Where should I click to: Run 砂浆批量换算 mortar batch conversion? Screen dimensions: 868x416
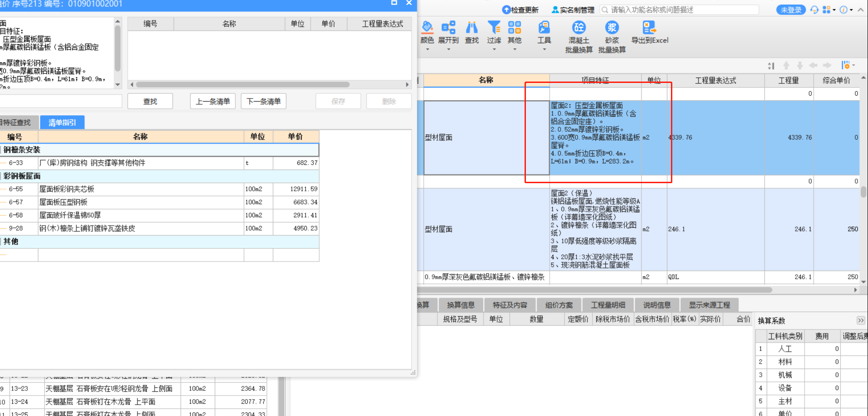tap(612, 37)
